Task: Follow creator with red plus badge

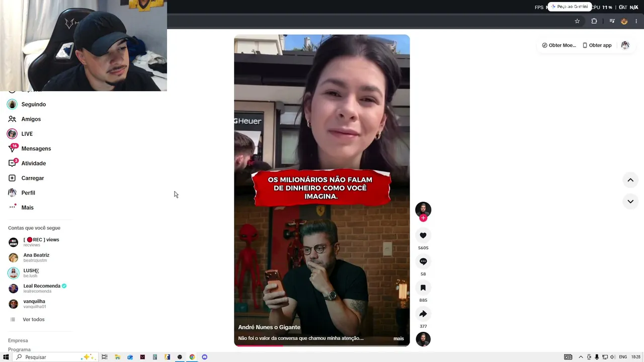Action: (x=423, y=218)
